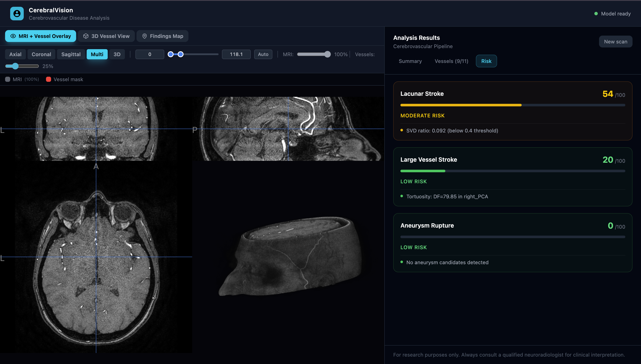Click the eye icon on MRI + Vessel Overlay
The image size is (641, 364).
(13, 36)
